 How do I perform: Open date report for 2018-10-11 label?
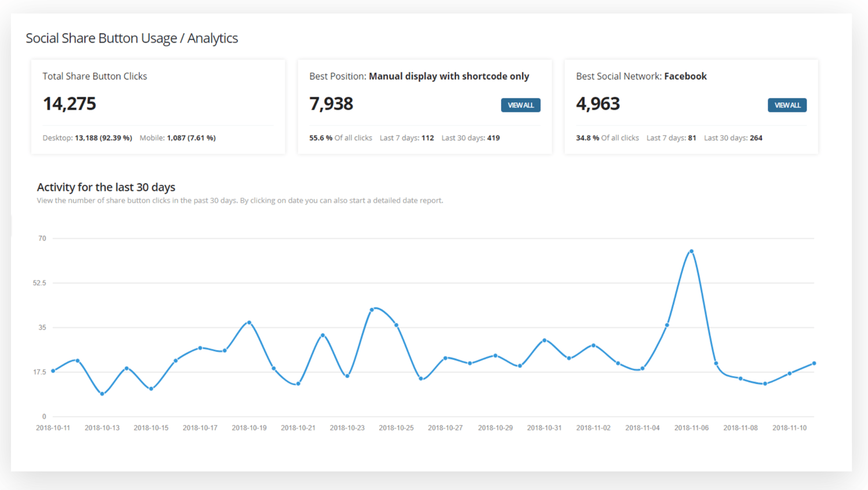53,428
